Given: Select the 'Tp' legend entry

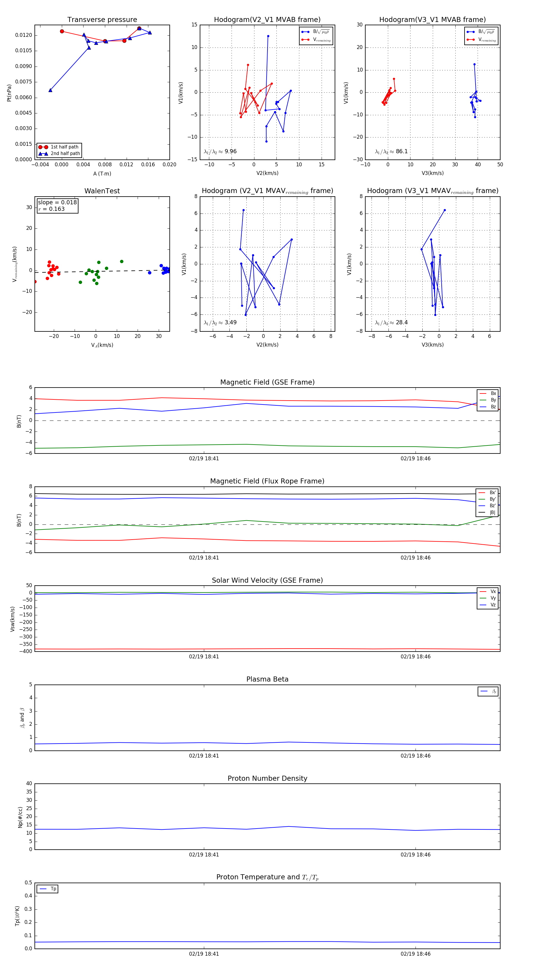Looking at the screenshot, I should click(48, 889).
